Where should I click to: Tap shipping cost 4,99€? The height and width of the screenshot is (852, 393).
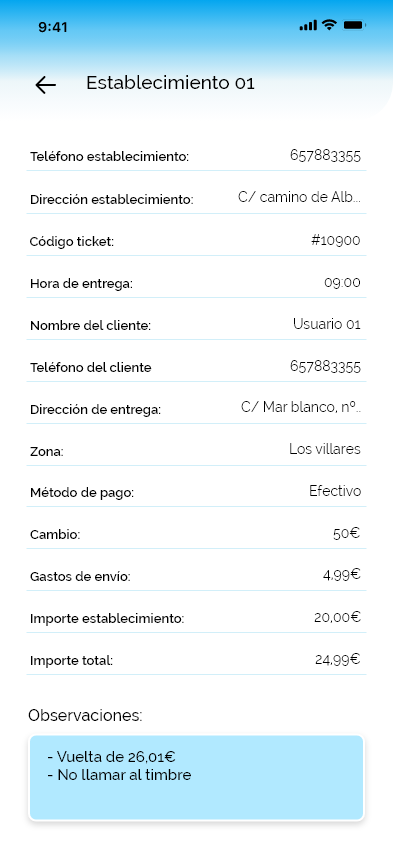(341, 575)
